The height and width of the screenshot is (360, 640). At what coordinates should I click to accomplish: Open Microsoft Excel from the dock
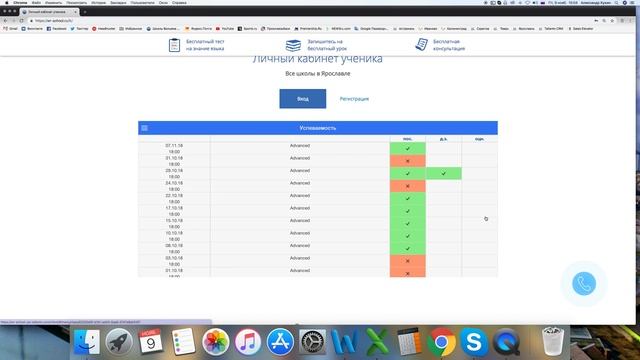click(x=377, y=342)
